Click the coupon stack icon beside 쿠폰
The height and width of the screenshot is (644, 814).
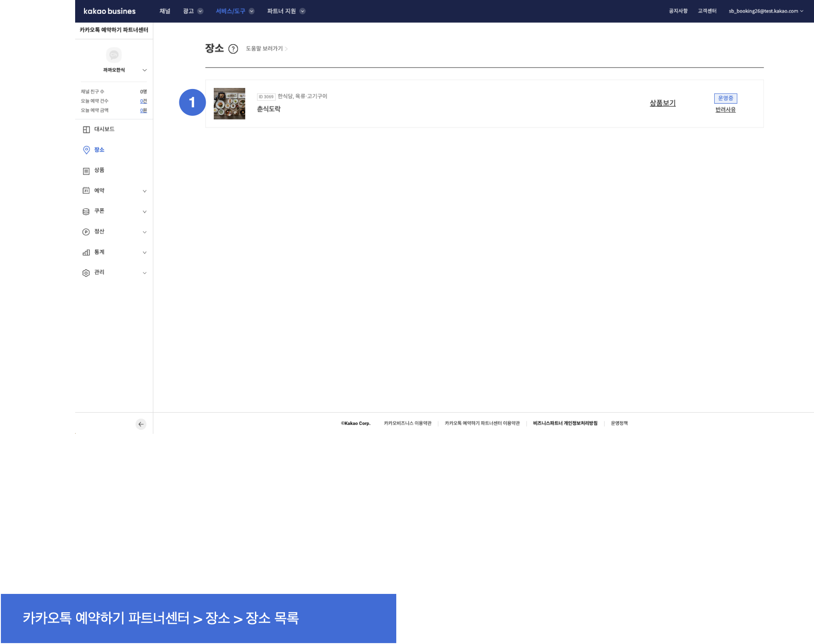click(x=86, y=212)
